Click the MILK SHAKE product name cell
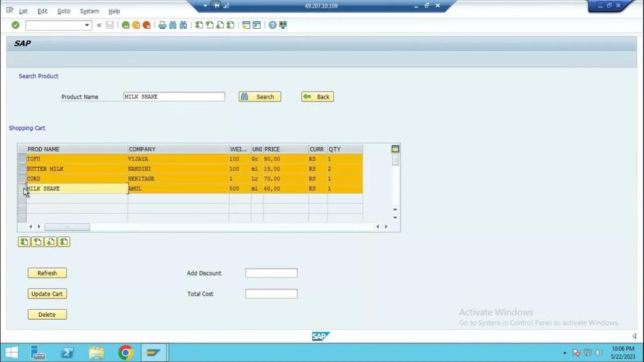This screenshot has height=362, width=644. tap(77, 189)
